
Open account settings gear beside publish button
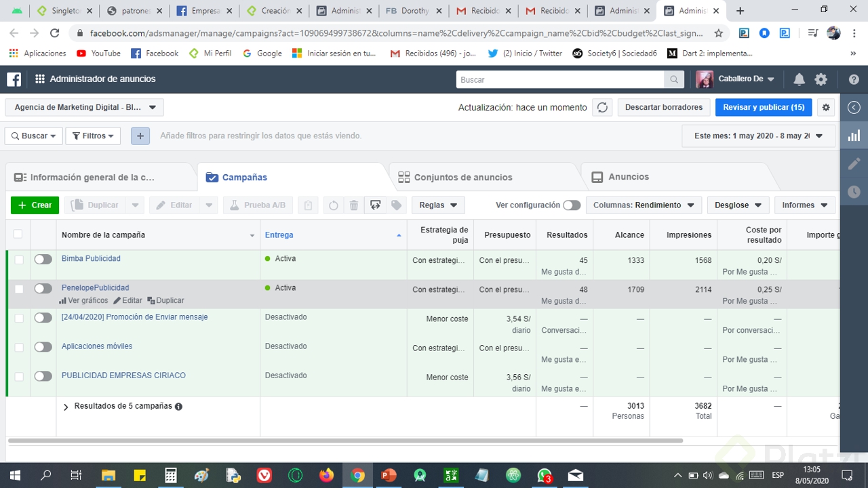(826, 107)
